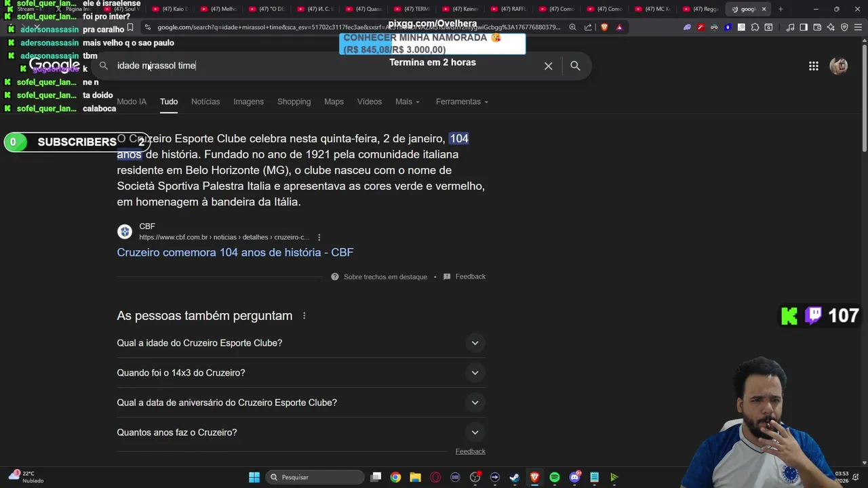
Task: Open Google account profile picture
Action: click(x=839, y=66)
